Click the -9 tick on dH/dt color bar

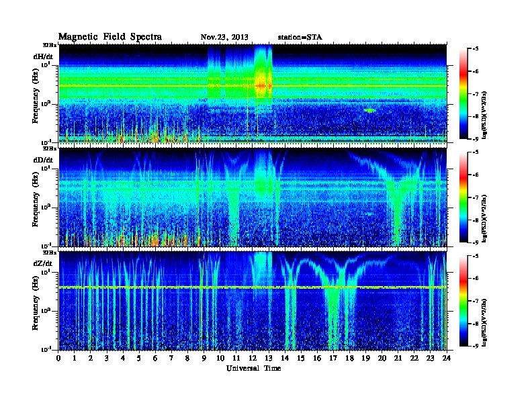coord(476,139)
